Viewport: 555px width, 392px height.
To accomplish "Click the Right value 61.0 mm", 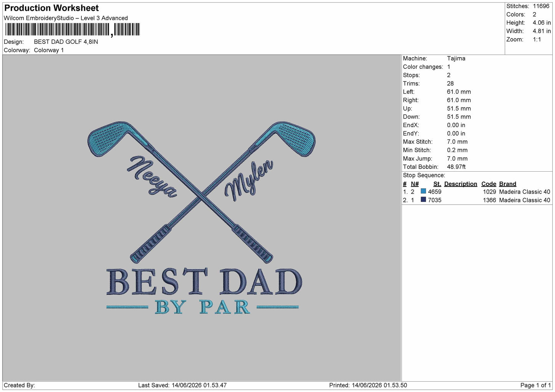I will 459,100.
